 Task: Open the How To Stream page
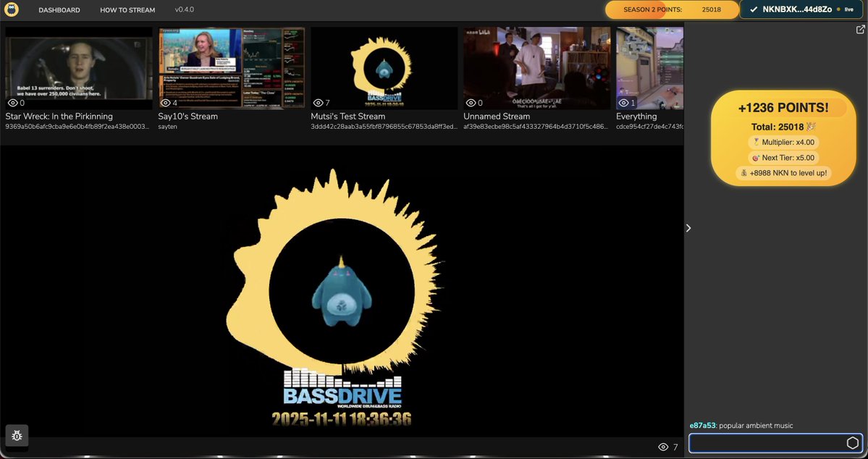[127, 10]
